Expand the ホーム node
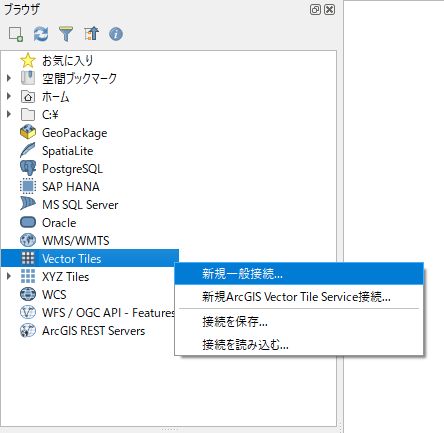 click(9, 96)
